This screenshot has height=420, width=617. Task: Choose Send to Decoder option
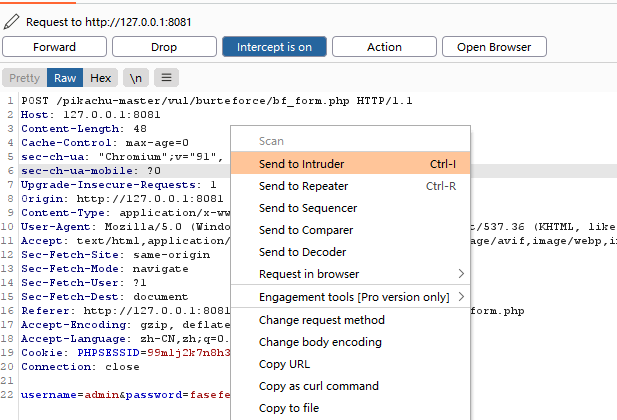tap(303, 252)
